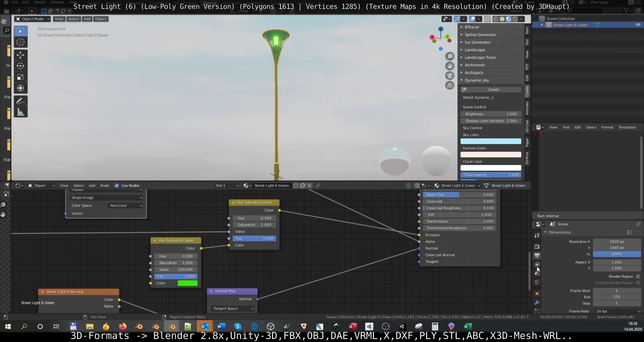Toggle viewport gizmos button
The image size is (644, 342).
coord(457,19)
